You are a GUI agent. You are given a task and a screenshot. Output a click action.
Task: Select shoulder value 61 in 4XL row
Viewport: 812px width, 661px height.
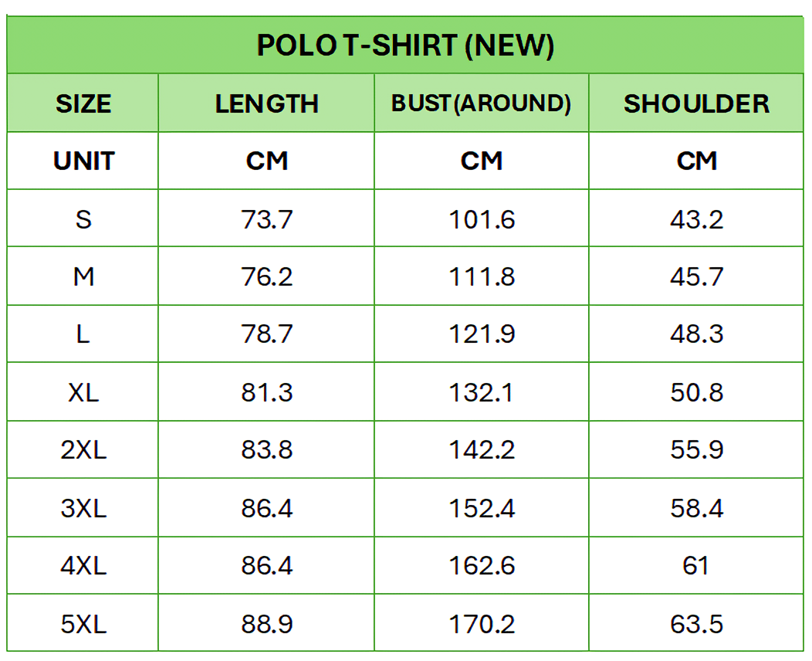click(x=696, y=565)
